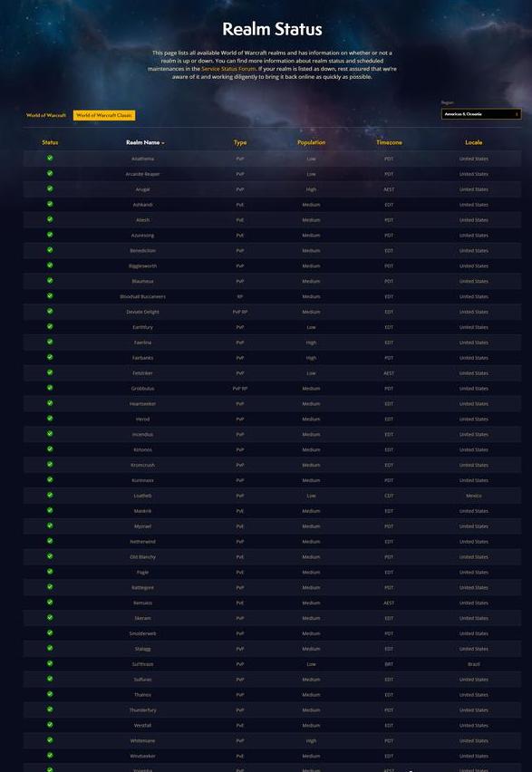This screenshot has width=532, height=772.
Task: Open the Service Status Forum link
Action: click(x=228, y=69)
